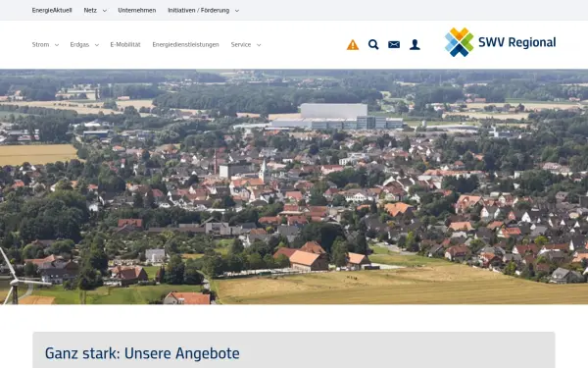Go home via SWV Regional logo
The height and width of the screenshot is (368, 588).
click(x=500, y=42)
